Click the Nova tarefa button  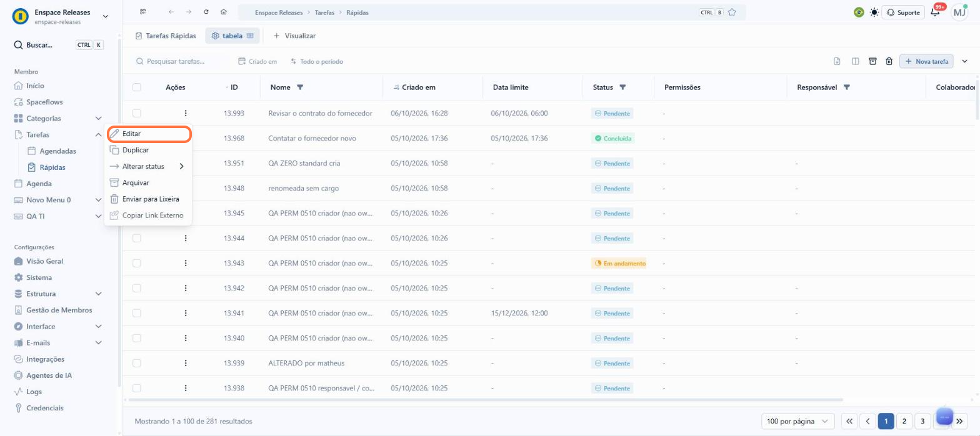926,61
